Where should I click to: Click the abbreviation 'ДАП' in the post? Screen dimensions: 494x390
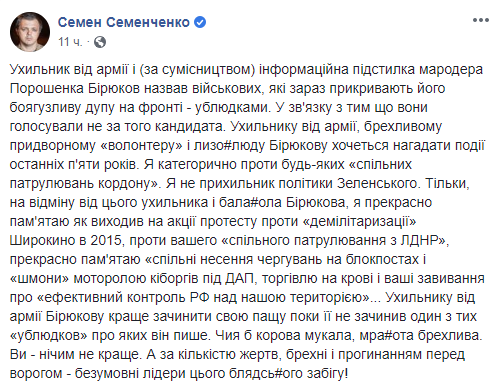tap(239, 279)
